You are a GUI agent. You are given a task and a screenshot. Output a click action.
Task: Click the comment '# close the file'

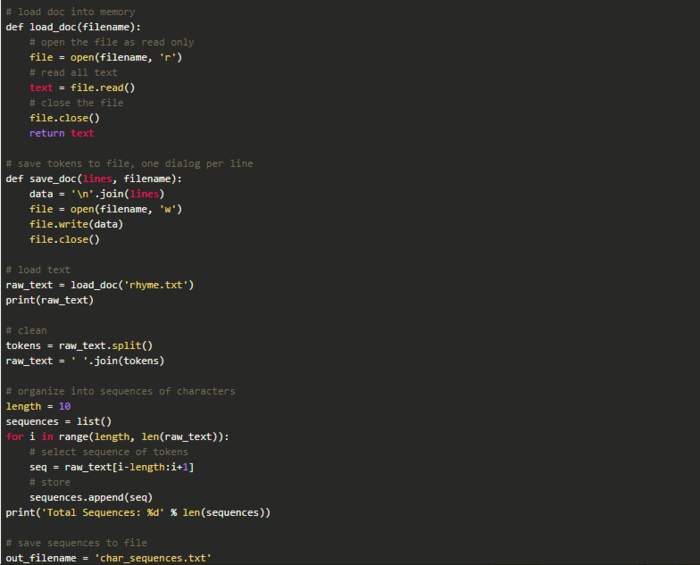76,103
